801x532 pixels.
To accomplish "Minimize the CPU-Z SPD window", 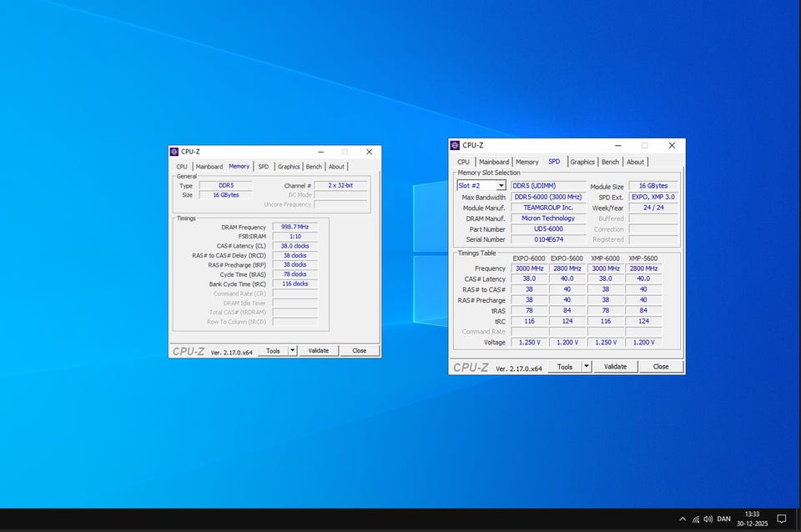I will click(617, 145).
